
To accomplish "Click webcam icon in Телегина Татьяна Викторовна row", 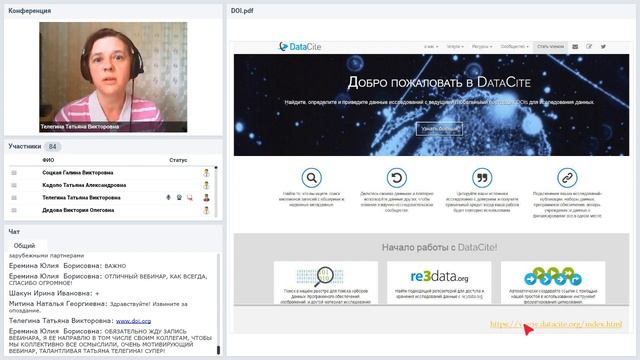I will (179, 198).
